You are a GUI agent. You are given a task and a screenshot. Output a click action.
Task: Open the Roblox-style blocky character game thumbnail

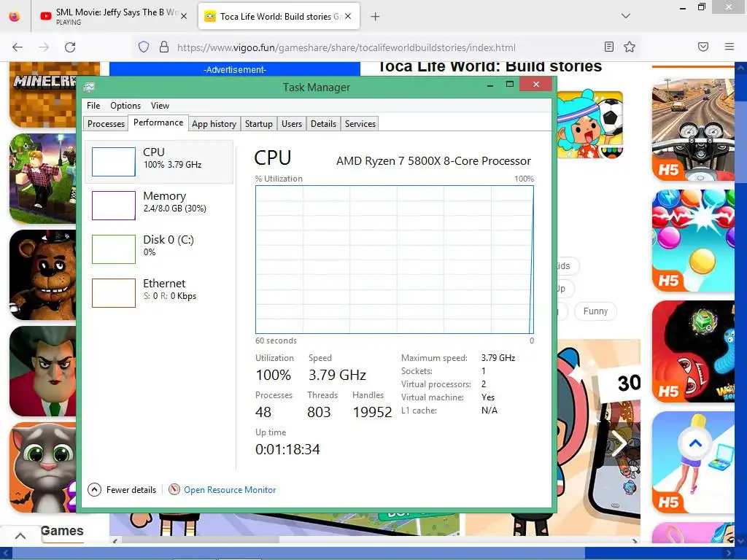43,178
